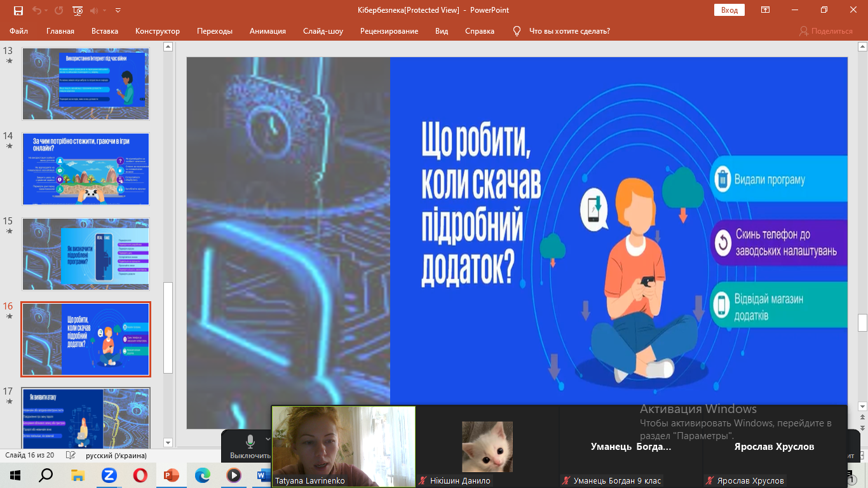Click the spell check icon in status bar
This screenshot has height=488, width=868.
click(71, 456)
